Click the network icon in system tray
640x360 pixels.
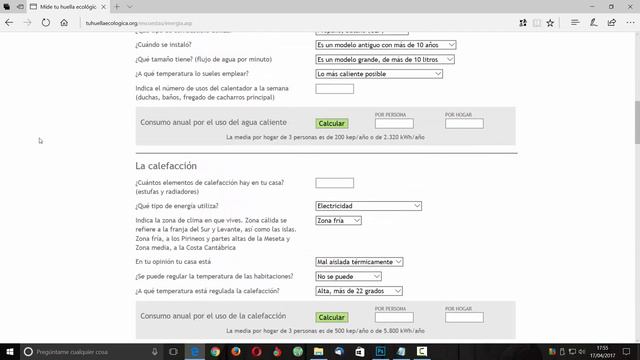[572, 352]
